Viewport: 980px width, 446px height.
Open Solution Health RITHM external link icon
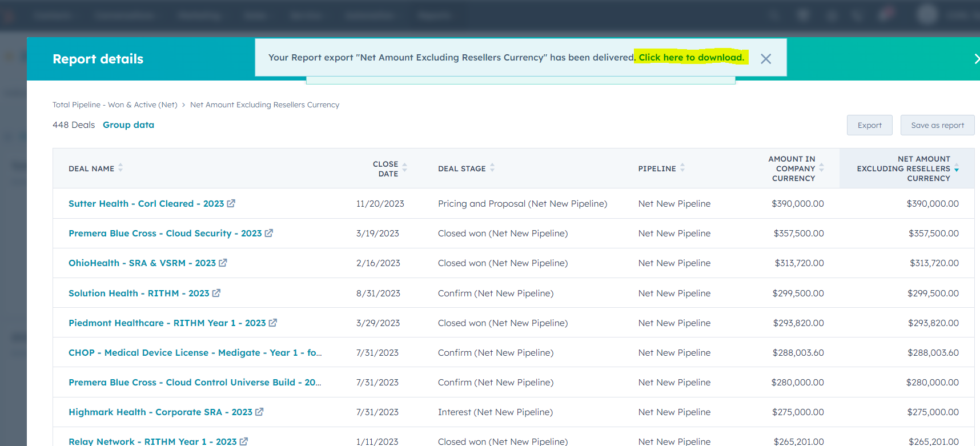216,293
